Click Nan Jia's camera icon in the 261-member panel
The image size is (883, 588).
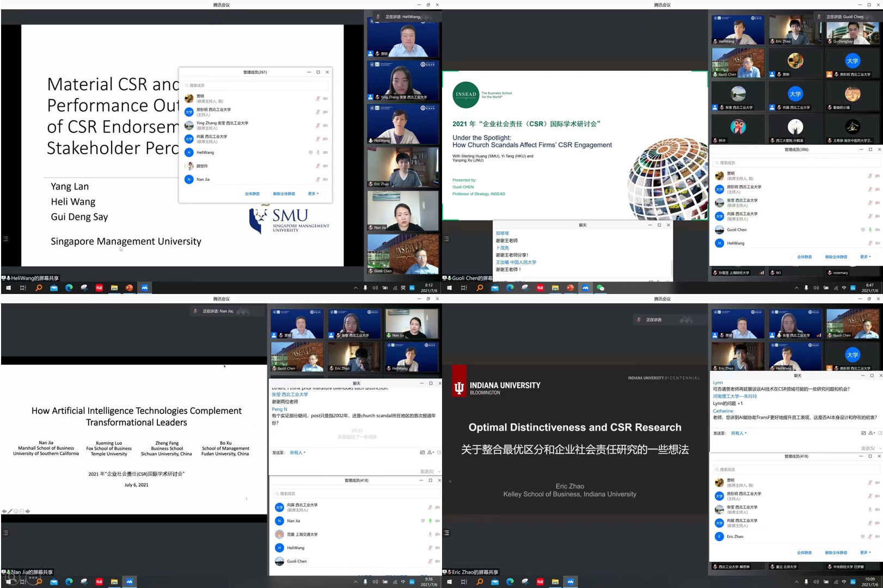[x=326, y=179]
